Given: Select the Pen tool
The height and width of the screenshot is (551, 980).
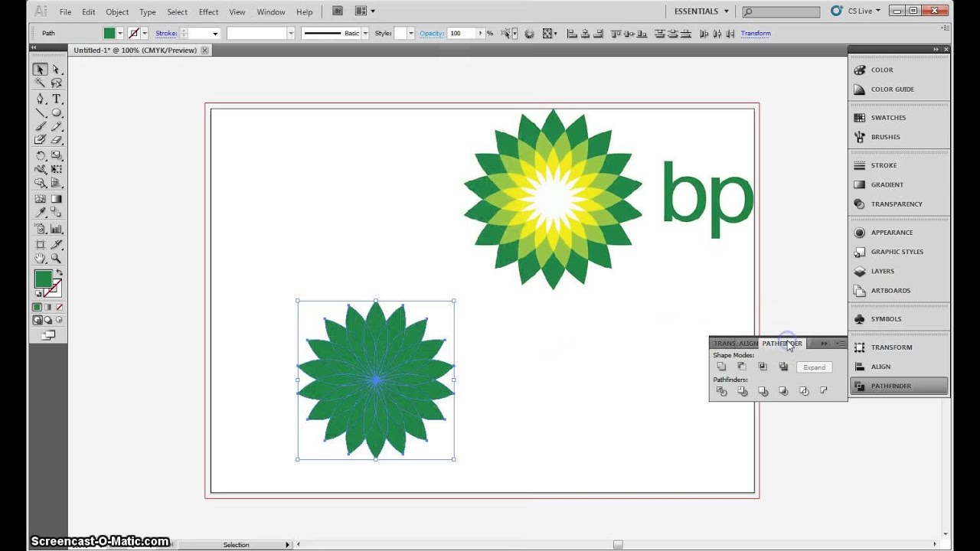Looking at the screenshot, I should pyautogui.click(x=40, y=99).
